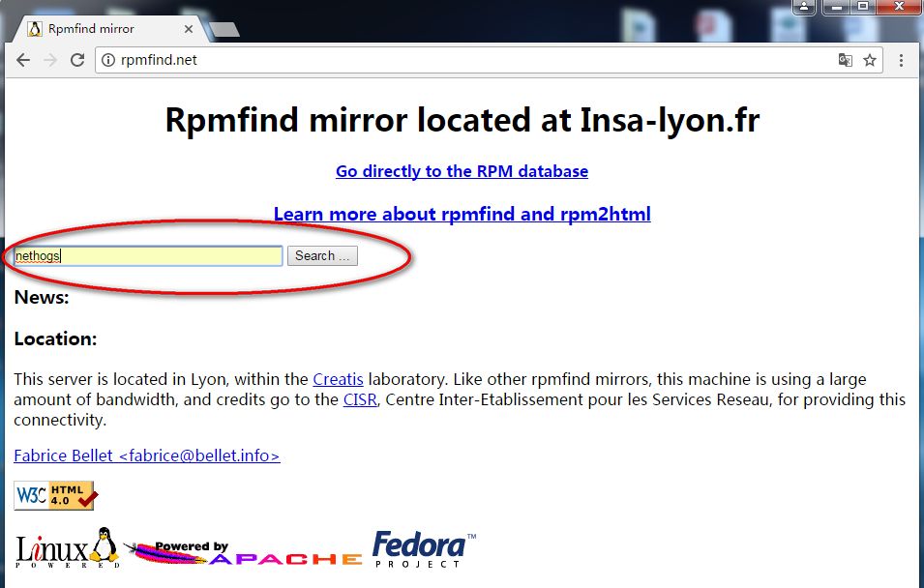Open the Chrome user profile icon
This screenshot has height=588, width=924.
point(804,7)
